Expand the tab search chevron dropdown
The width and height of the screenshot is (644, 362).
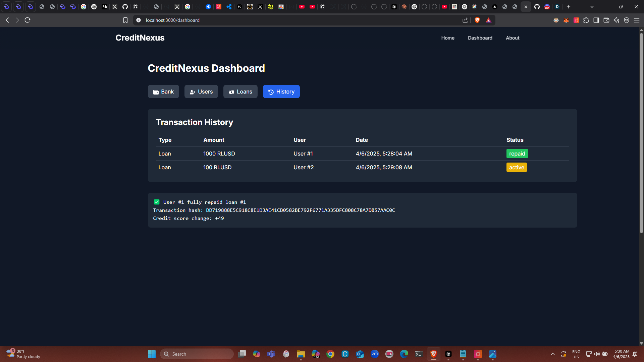(x=592, y=7)
